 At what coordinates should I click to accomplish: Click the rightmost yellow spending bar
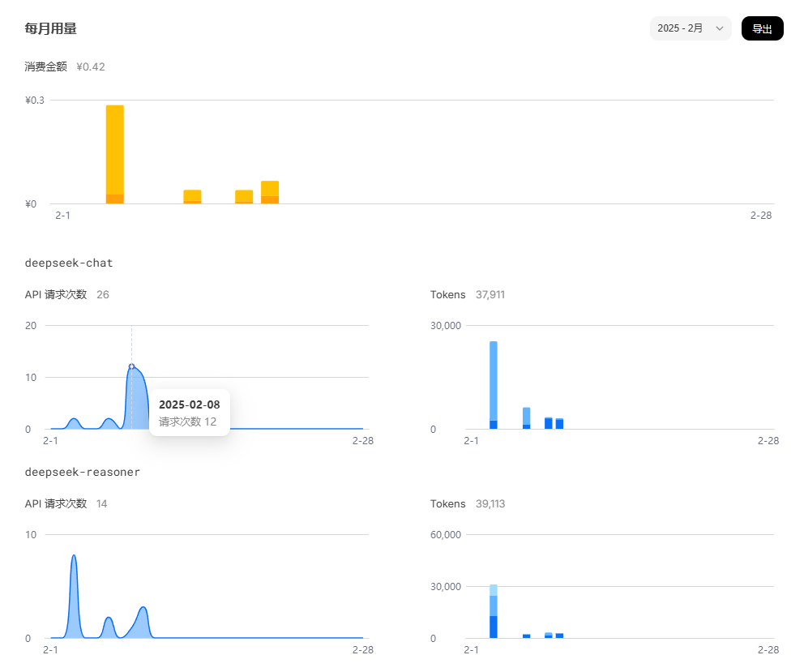coord(270,192)
